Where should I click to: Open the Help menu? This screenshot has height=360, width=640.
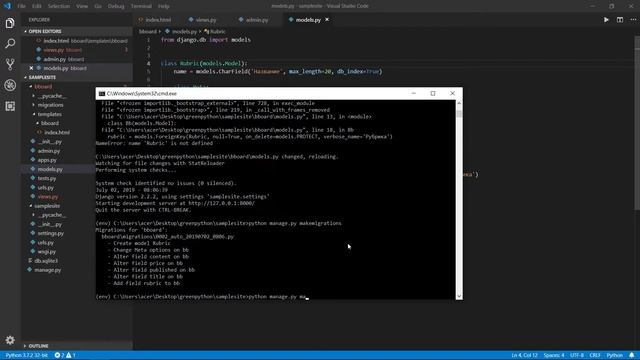[164, 6]
